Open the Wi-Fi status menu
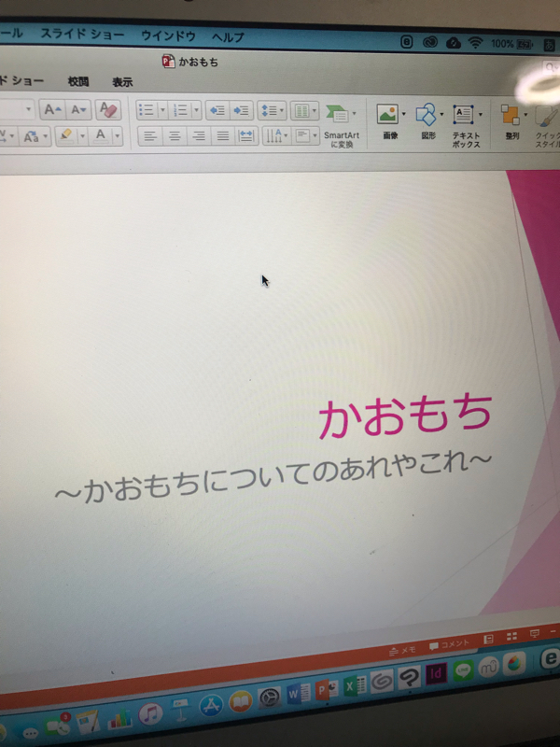Image resolution: width=560 pixels, height=747 pixels. point(475,43)
